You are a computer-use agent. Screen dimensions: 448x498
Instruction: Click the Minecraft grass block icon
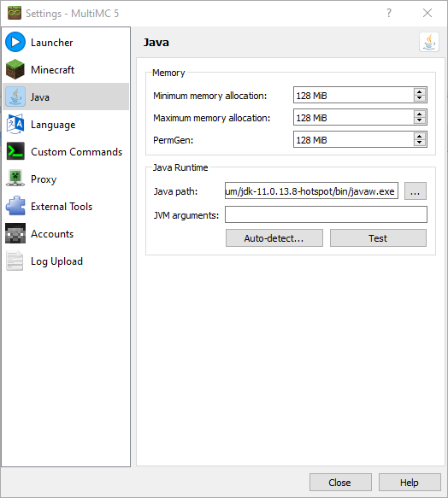click(x=15, y=69)
